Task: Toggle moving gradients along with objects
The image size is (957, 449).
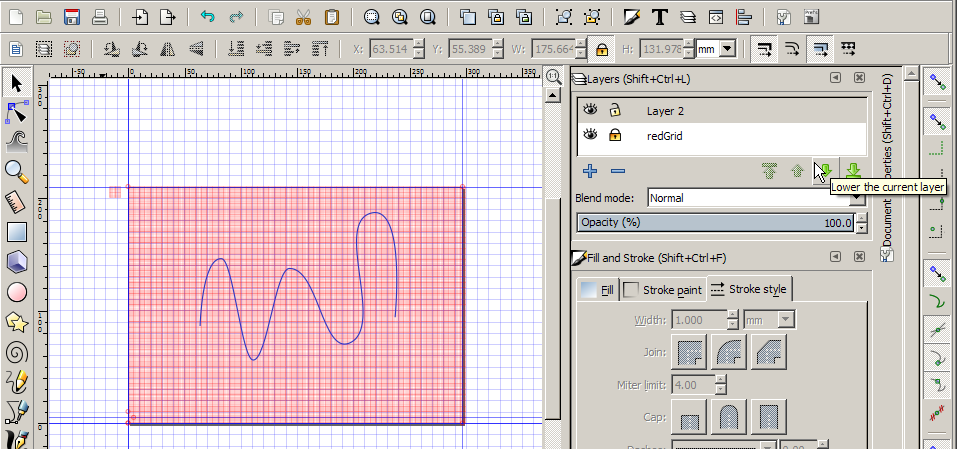Action: pos(820,49)
